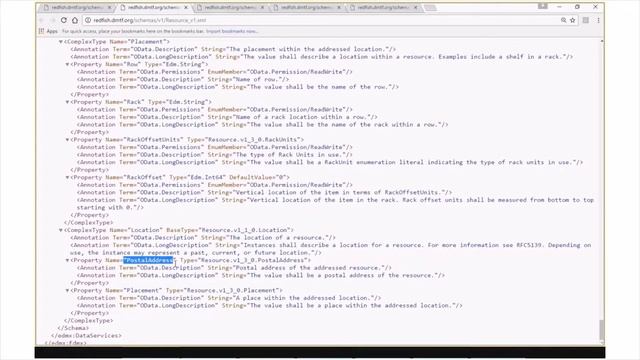Collapse the Property Placement node
Screen dimensions: 640x360
67,291
